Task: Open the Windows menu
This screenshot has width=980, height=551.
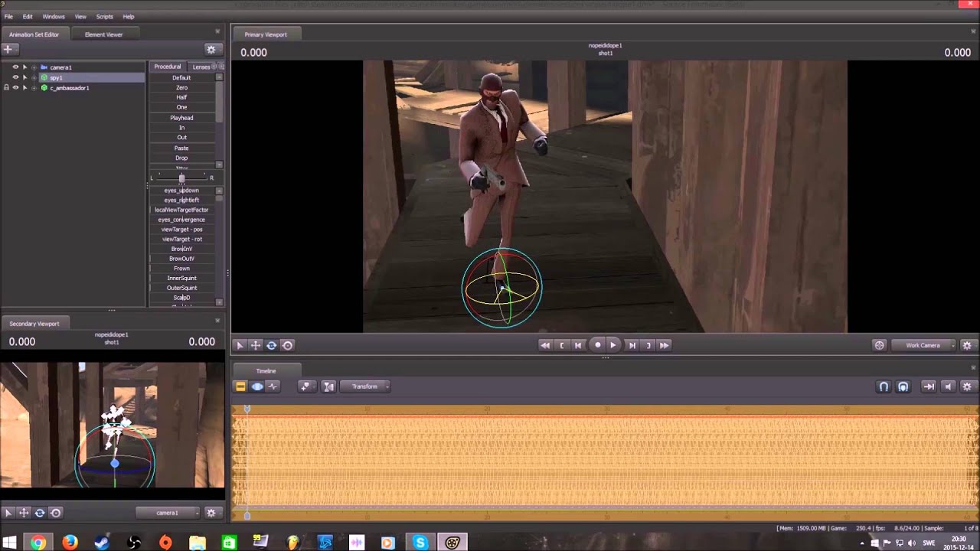Action: (x=54, y=17)
